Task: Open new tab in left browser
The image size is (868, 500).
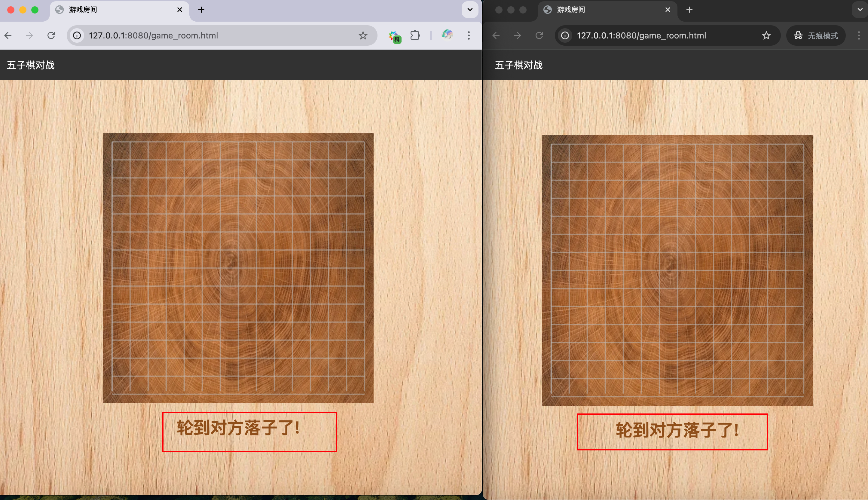Action: pyautogui.click(x=201, y=10)
